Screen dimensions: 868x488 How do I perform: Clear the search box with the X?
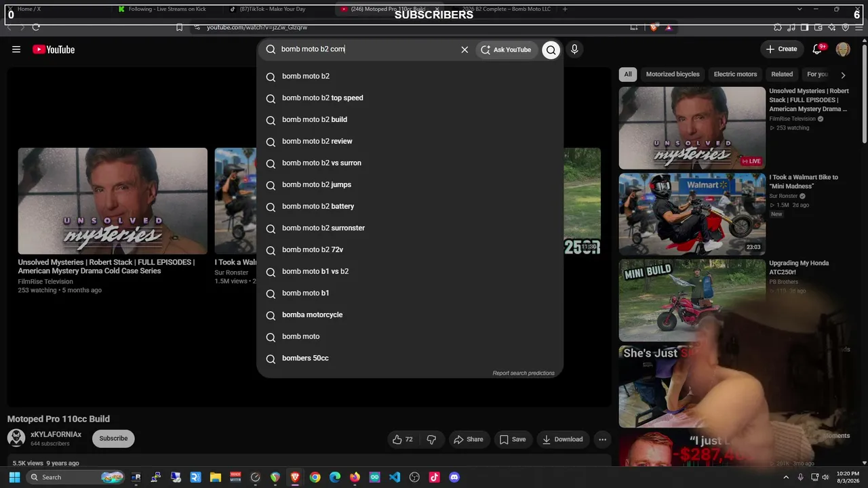tap(465, 49)
